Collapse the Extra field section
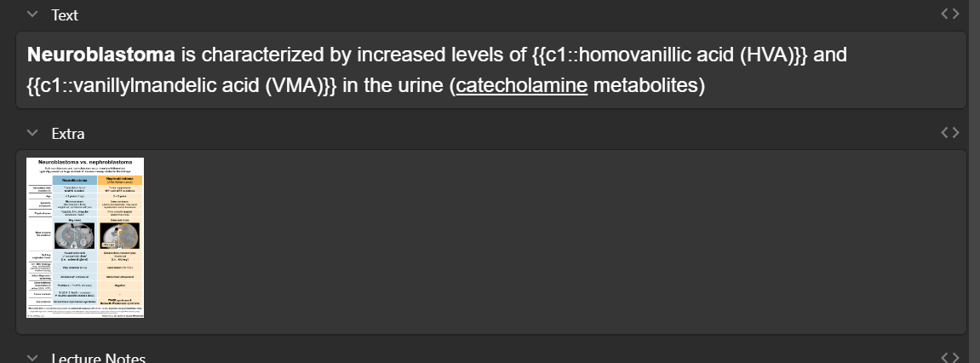The height and width of the screenshot is (363, 980). [x=32, y=134]
